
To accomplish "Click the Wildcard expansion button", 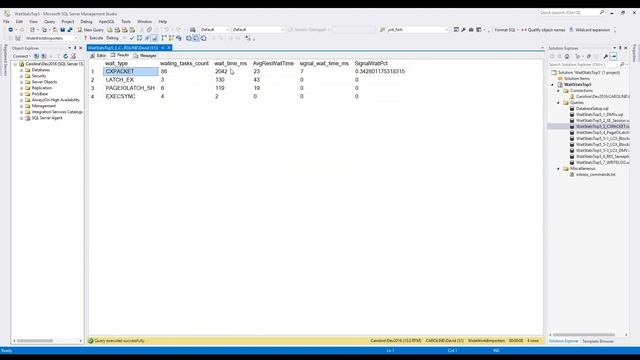I will click(x=589, y=30).
